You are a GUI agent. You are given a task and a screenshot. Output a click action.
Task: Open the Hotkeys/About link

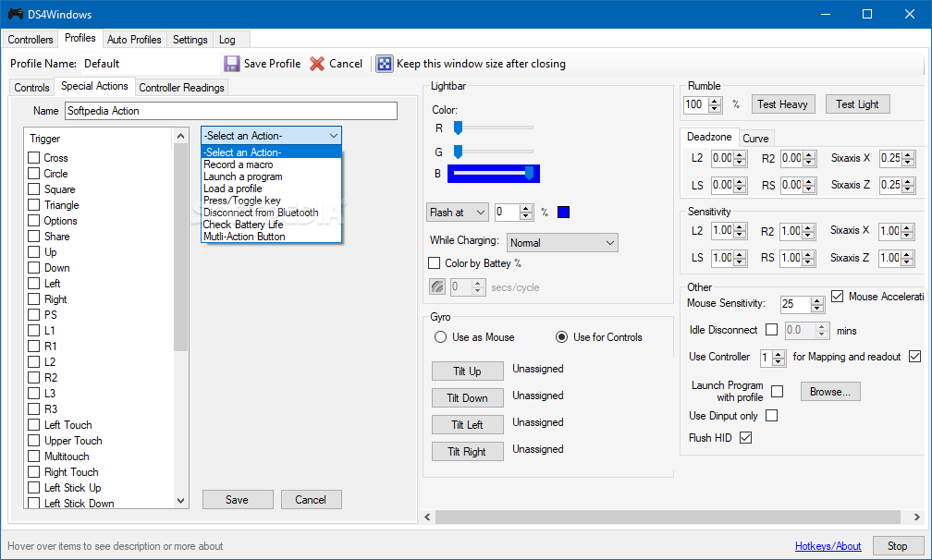tap(828, 546)
